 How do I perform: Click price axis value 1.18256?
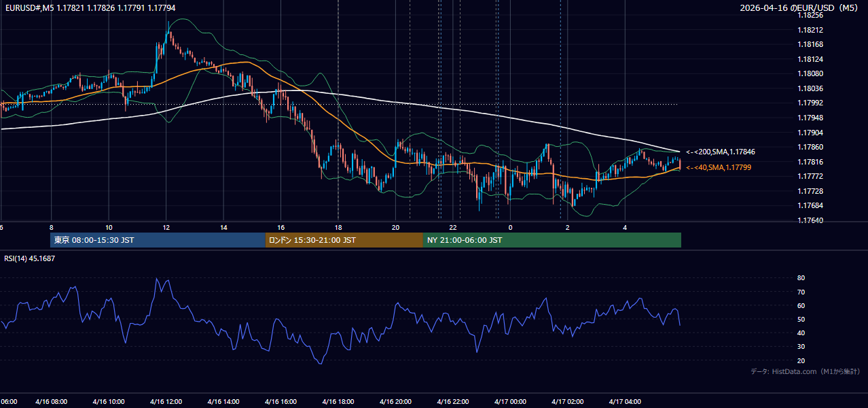coord(810,15)
